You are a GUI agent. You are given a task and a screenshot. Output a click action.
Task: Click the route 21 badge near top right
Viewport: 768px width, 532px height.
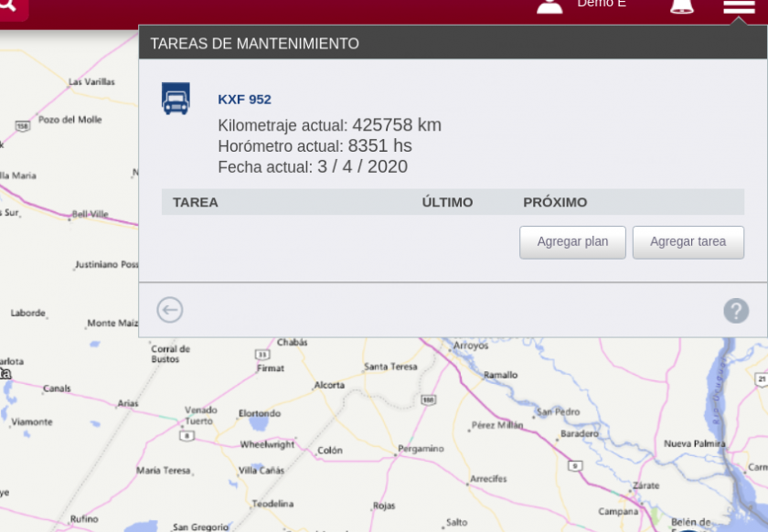762,377
